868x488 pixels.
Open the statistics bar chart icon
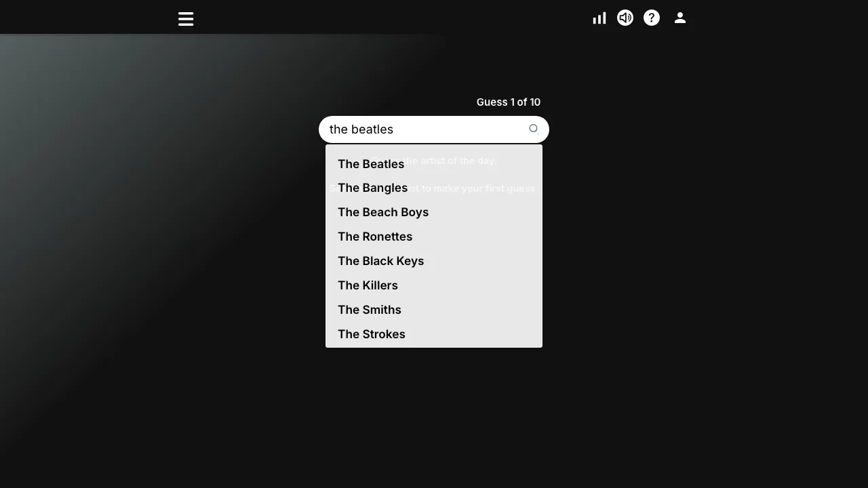[x=599, y=18]
